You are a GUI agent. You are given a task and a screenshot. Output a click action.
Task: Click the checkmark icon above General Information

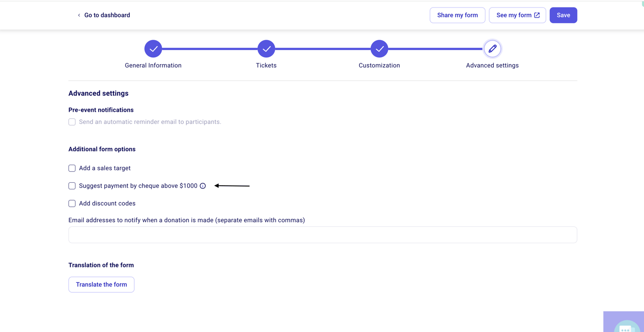tap(153, 48)
